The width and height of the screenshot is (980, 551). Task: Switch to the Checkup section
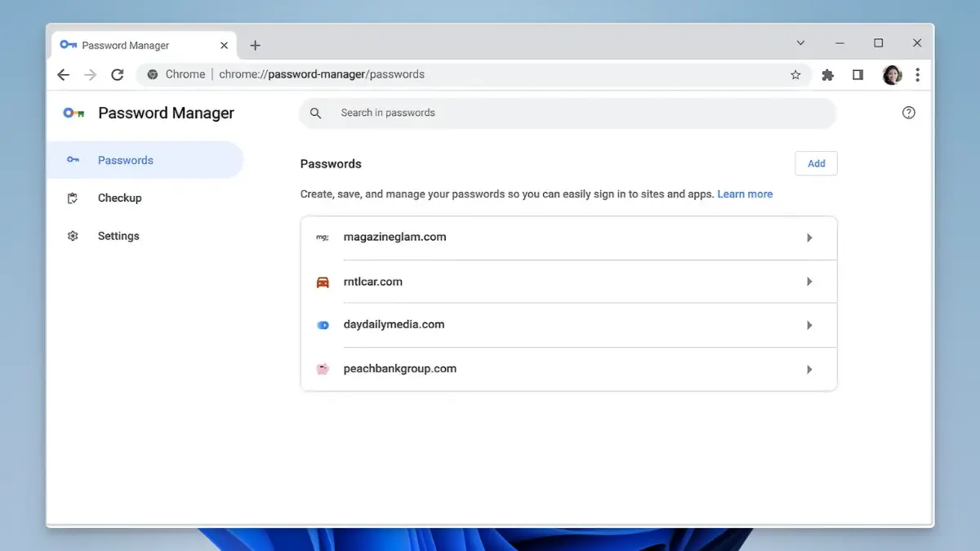[119, 198]
